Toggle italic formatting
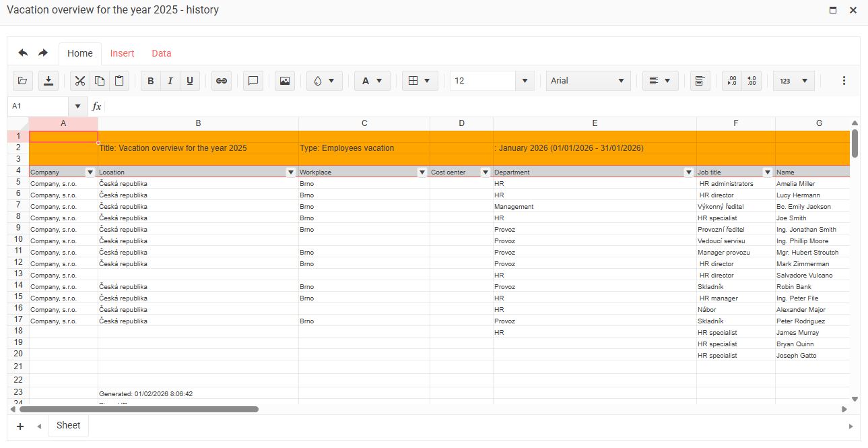Image resolution: width=868 pixels, height=448 pixels. pyautogui.click(x=170, y=81)
